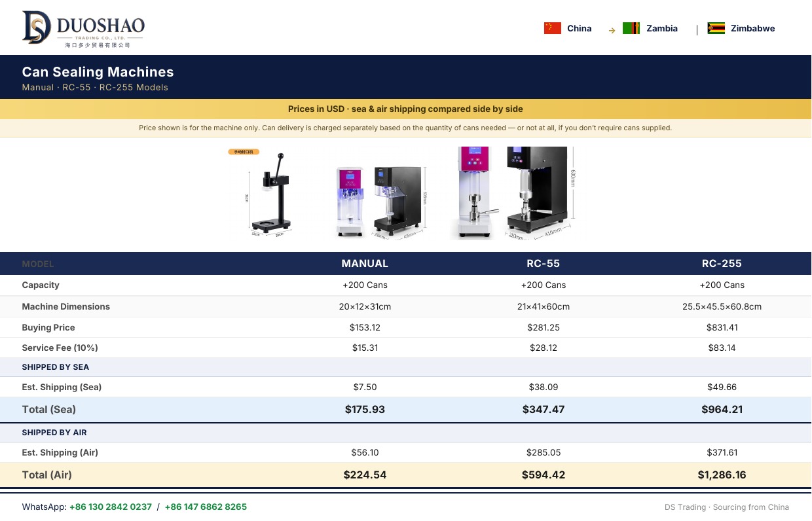Click the $831.41 buying price
Screen dimensions: 812x521
722,327
